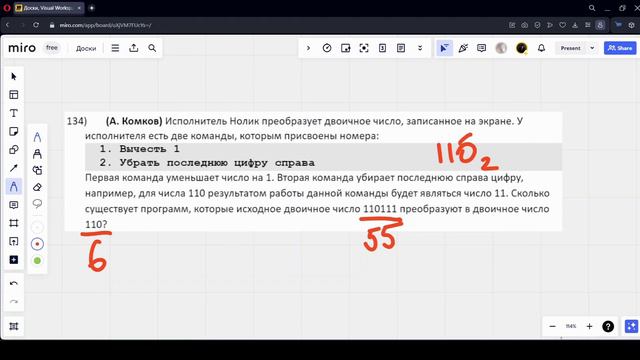Click the miro.com address bar
Screen dimensions: 640x360
[x=106, y=25]
